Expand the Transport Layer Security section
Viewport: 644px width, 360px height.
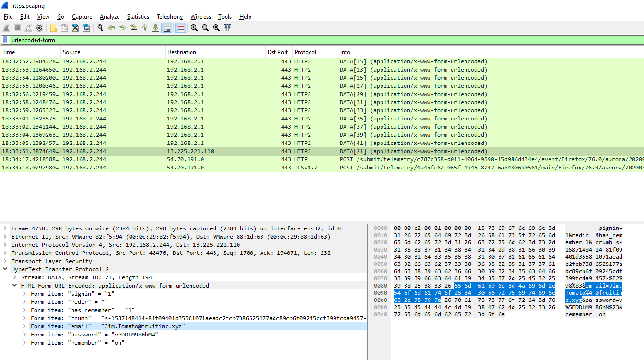[x=5, y=261]
